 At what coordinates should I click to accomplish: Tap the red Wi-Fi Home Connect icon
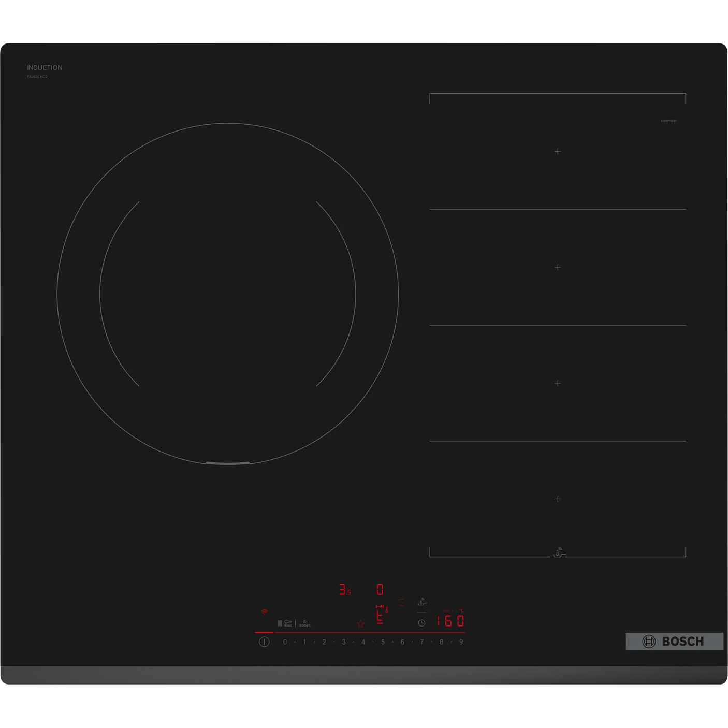click(264, 612)
